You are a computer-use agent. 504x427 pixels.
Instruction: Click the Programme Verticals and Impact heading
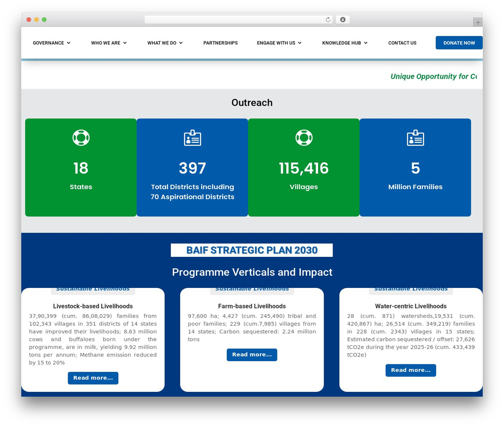click(x=252, y=272)
